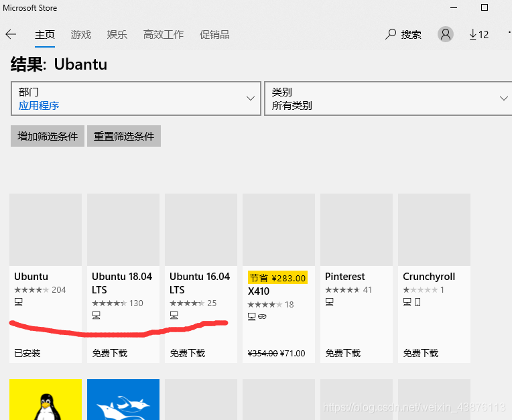Open the Ubuntu app card thumbnail
The width and height of the screenshot is (512, 420).
[46, 230]
